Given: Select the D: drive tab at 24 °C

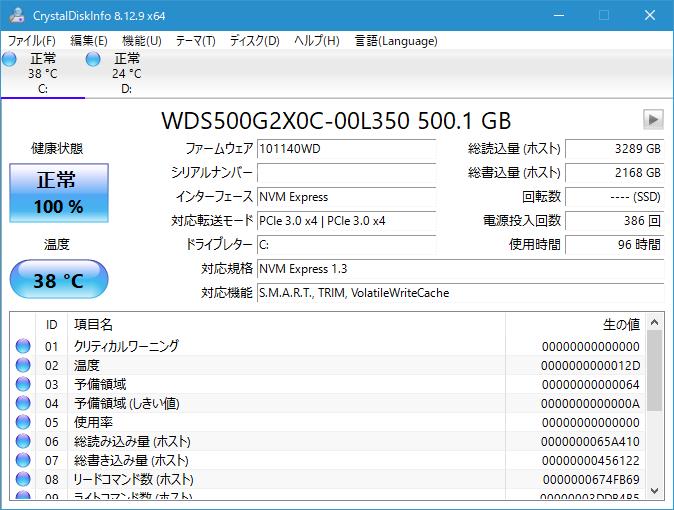Looking at the screenshot, I should click(126, 73).
